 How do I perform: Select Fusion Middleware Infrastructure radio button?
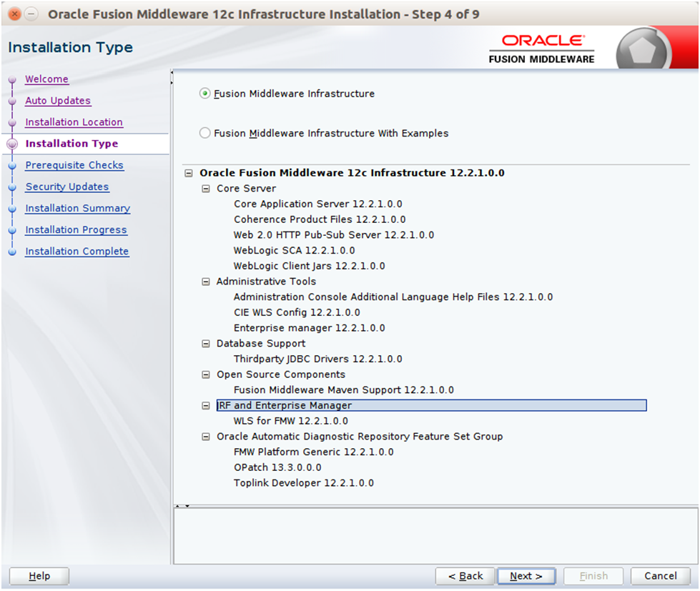coord(204,94)
